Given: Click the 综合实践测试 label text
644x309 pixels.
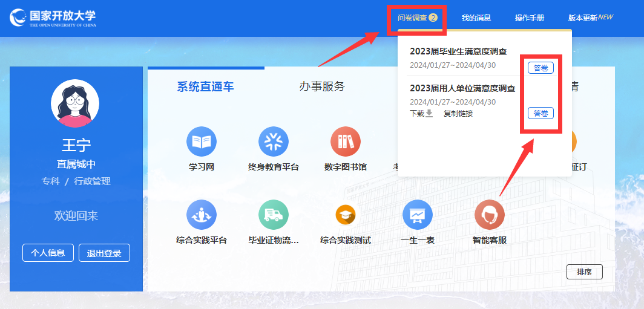Looking at the screenshot, I should (x=346, y=241).
